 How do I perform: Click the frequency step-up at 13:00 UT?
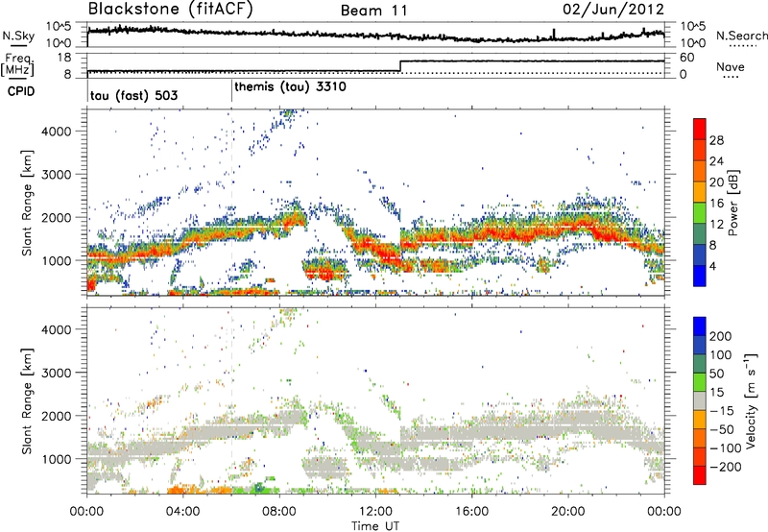[400, 66]
